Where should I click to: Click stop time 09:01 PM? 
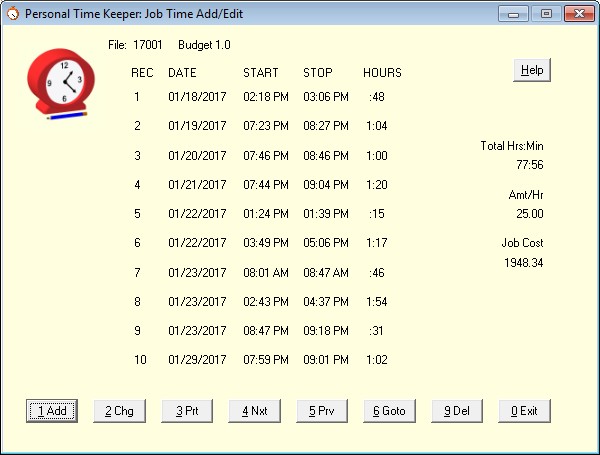pos(326,360)
